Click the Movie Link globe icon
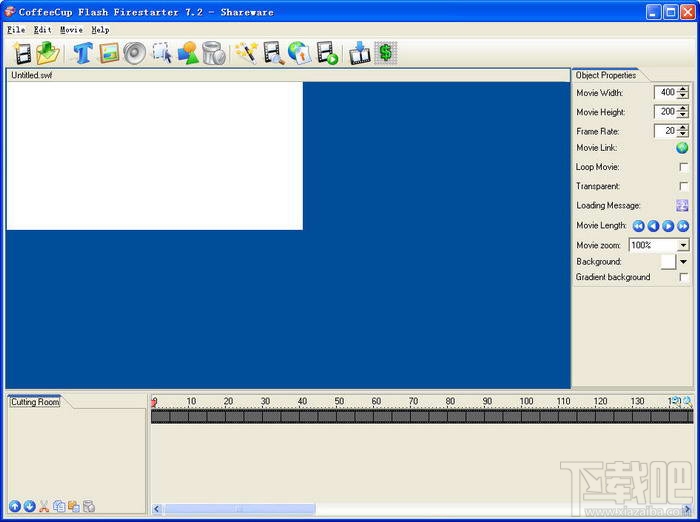This screenshot has height=522, width=700. tap(682, 148)
